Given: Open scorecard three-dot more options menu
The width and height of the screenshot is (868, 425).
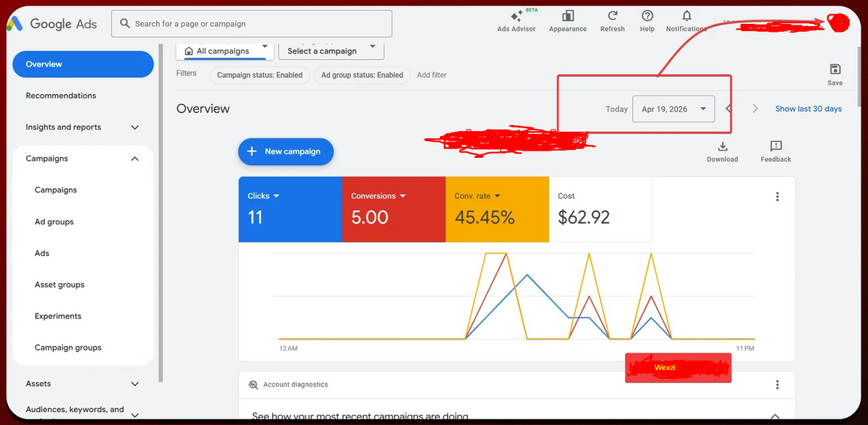Looking at the screenshot, I should pos(778,197).
